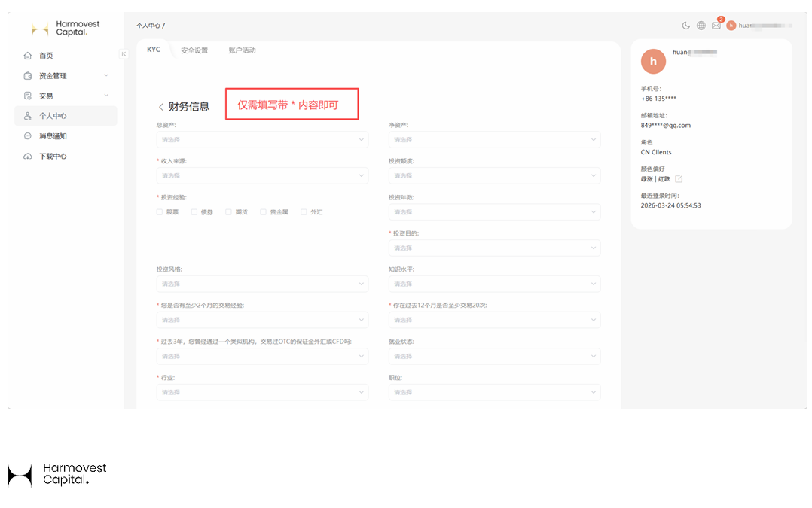Open the 行业 dropdown

click(263, 393)
